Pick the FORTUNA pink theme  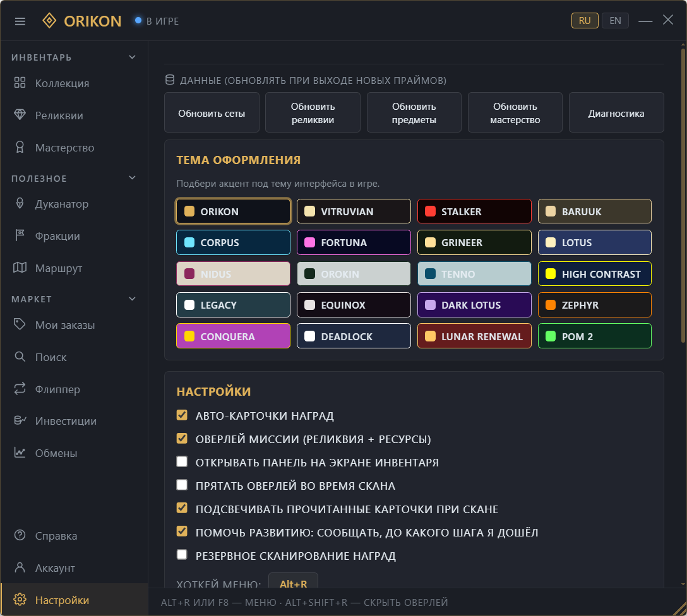pos(354,242)
